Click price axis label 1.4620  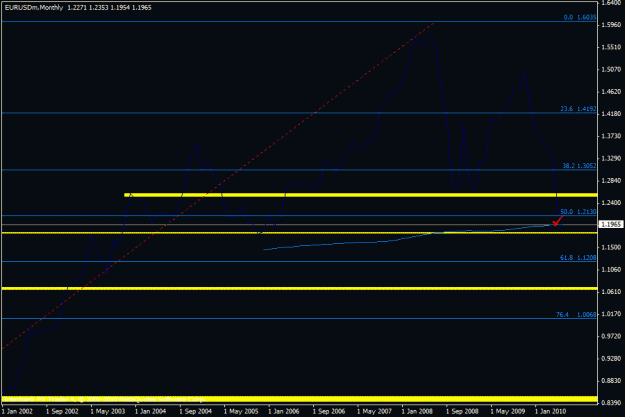click(611, 92)
